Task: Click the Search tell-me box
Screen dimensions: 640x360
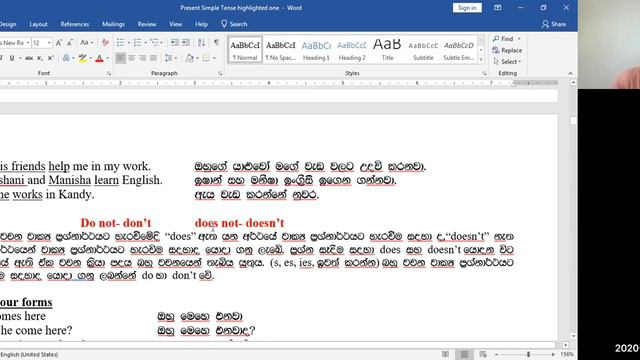Action: coord(234,24)
